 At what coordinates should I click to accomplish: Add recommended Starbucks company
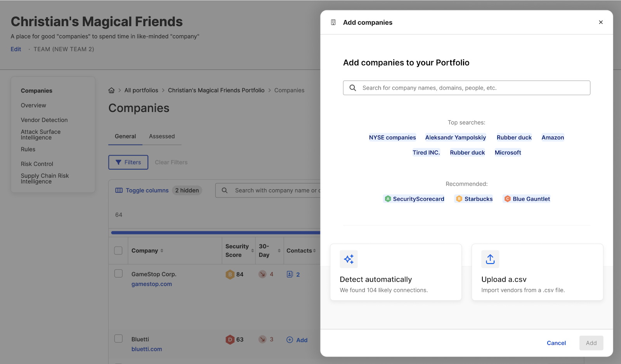tap(474, 199)
